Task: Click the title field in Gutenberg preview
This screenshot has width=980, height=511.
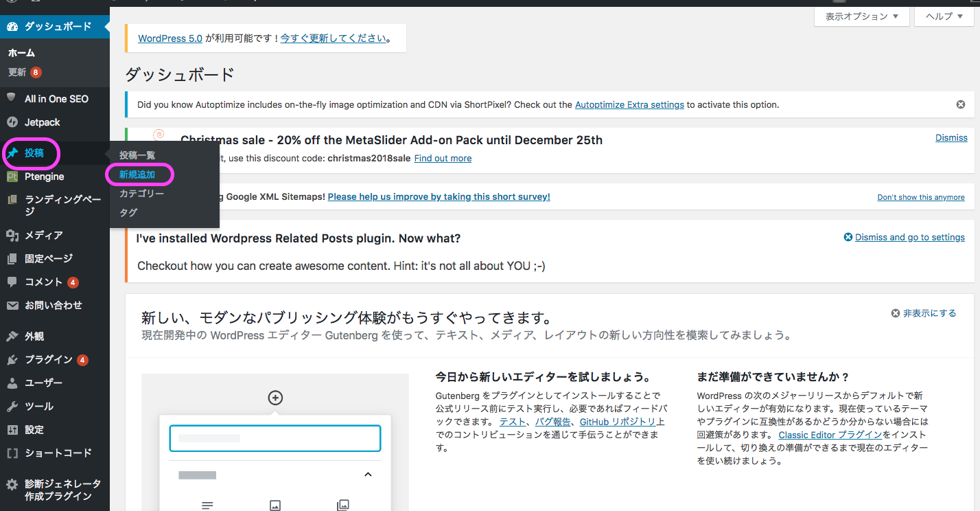Action: (275, 438)
